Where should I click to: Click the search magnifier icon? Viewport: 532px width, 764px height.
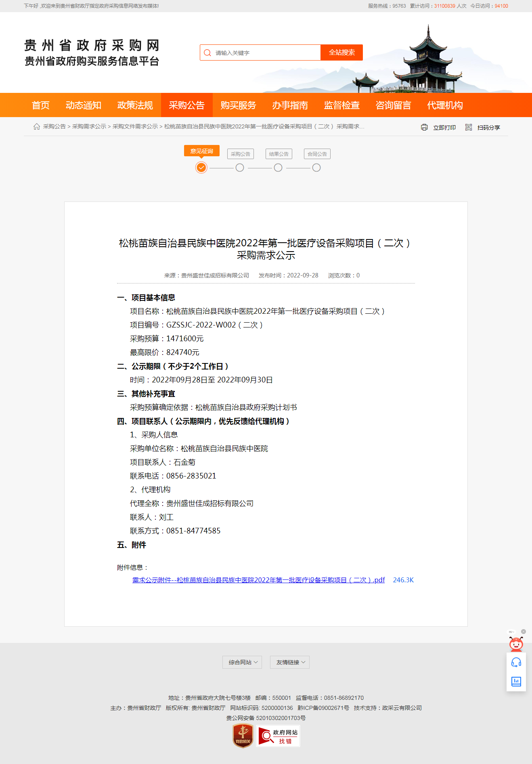pos(207,53)
